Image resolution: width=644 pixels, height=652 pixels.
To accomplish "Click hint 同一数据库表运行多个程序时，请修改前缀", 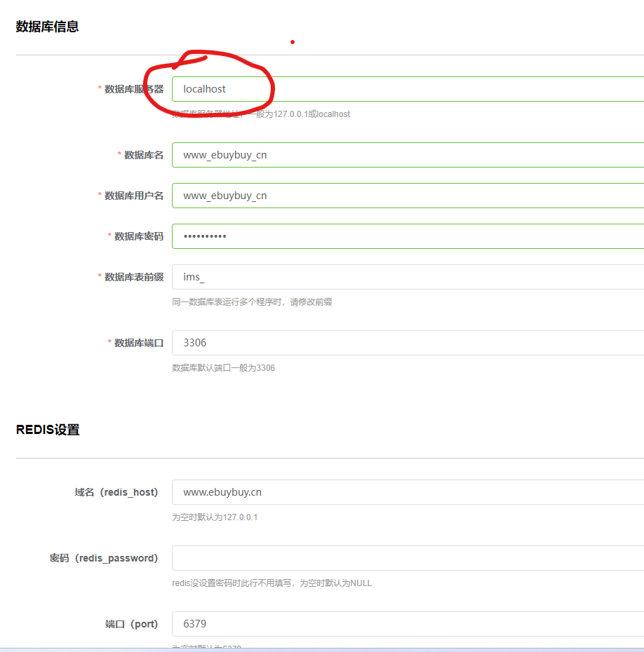I will (x=252, y=302).
